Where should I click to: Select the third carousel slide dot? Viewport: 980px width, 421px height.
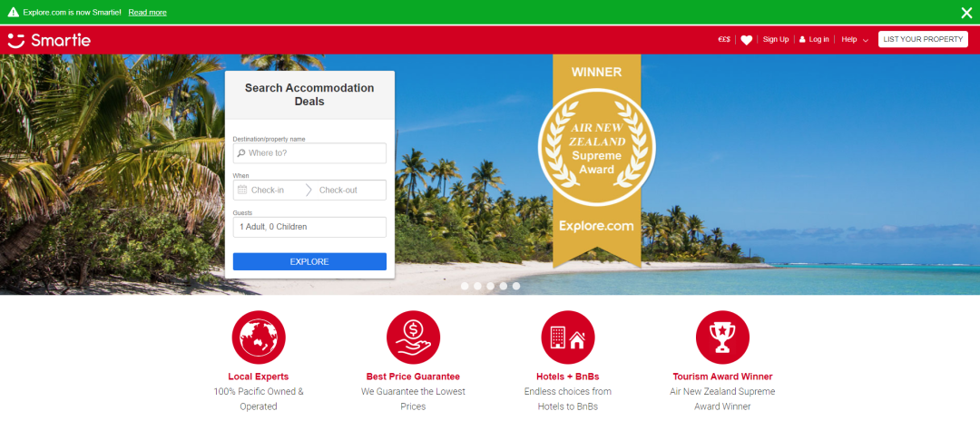point(491,286)
